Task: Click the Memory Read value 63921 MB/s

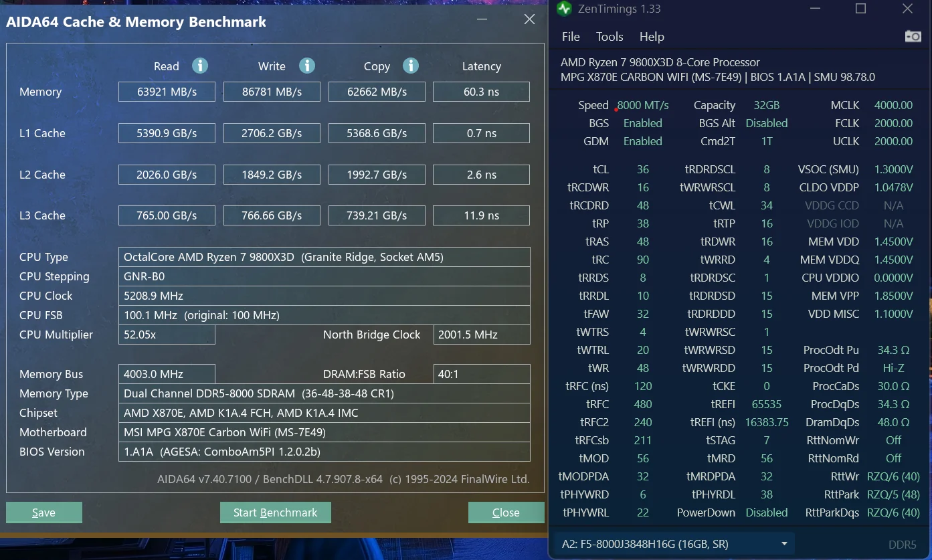Action: point(167,92)
